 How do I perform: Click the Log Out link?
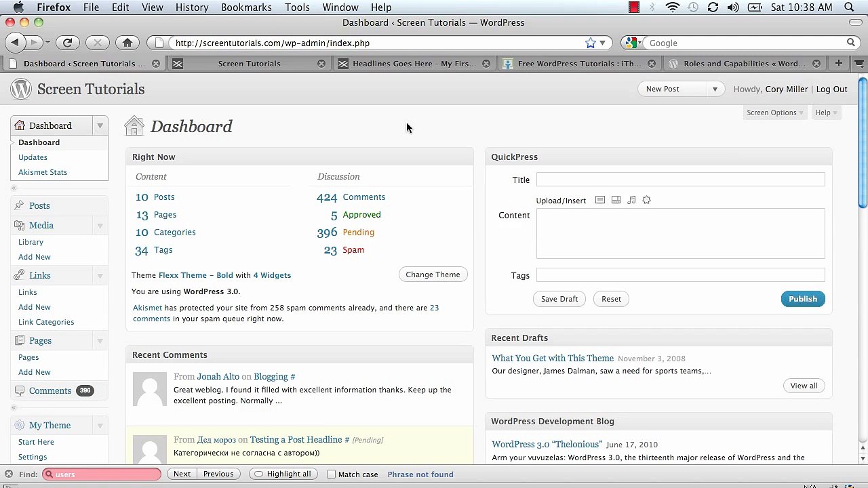[831, 89]
